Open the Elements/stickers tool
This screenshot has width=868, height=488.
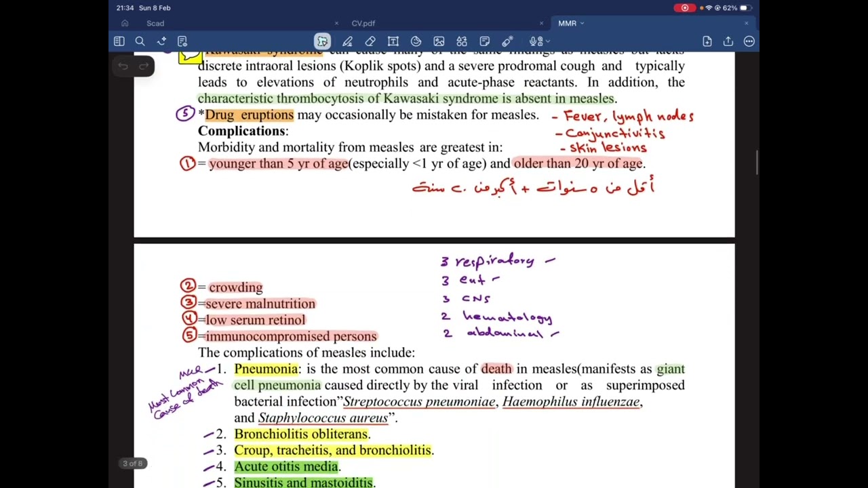pyautogui.click(x=462, y=41)
